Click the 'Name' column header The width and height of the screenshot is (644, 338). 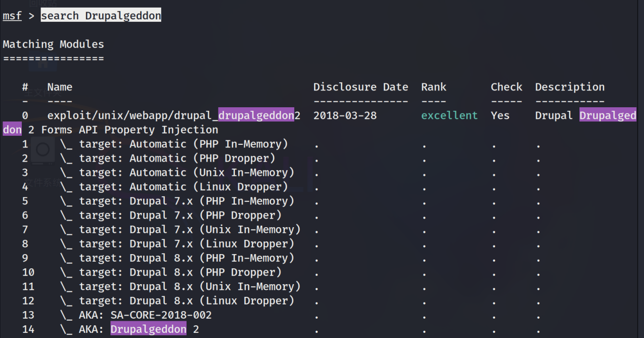pos(60,87)
